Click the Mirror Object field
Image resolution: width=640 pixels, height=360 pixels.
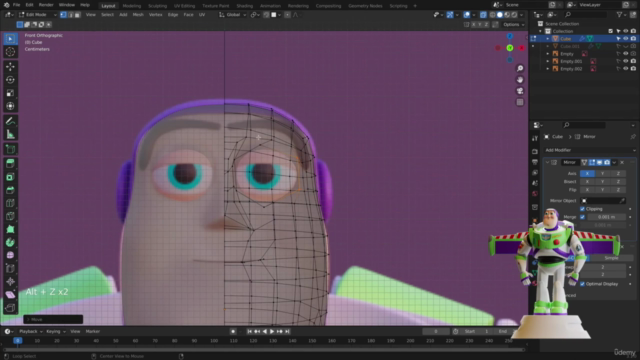pyautogui.click(x=603, y=201)
